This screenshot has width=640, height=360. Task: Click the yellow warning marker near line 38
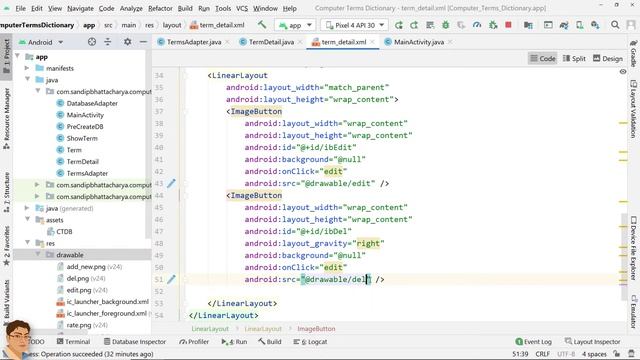coord(623,123)
